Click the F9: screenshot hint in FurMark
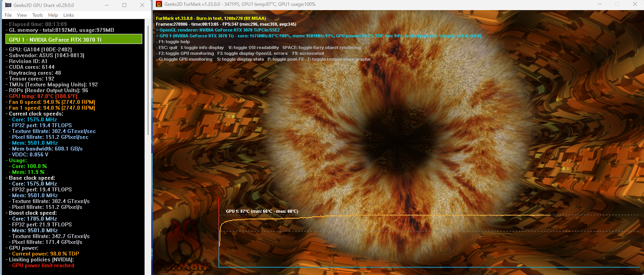 pos(308,53)
